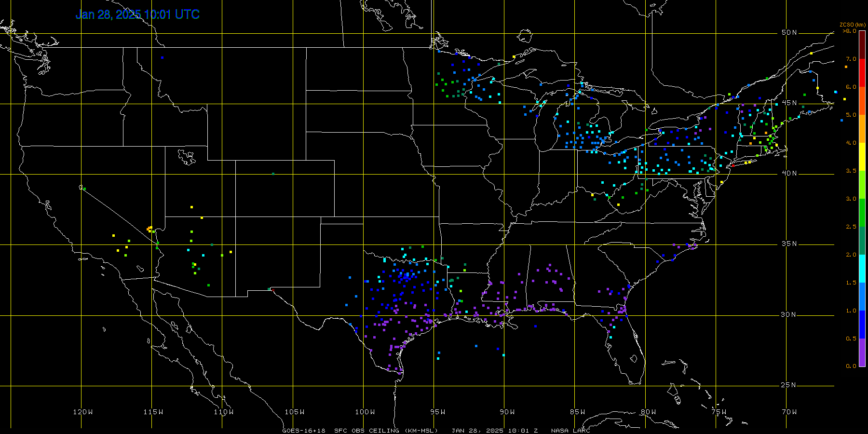Click the 120 W longitude label
The image size is (868, 434).
(x=83, y=412)
